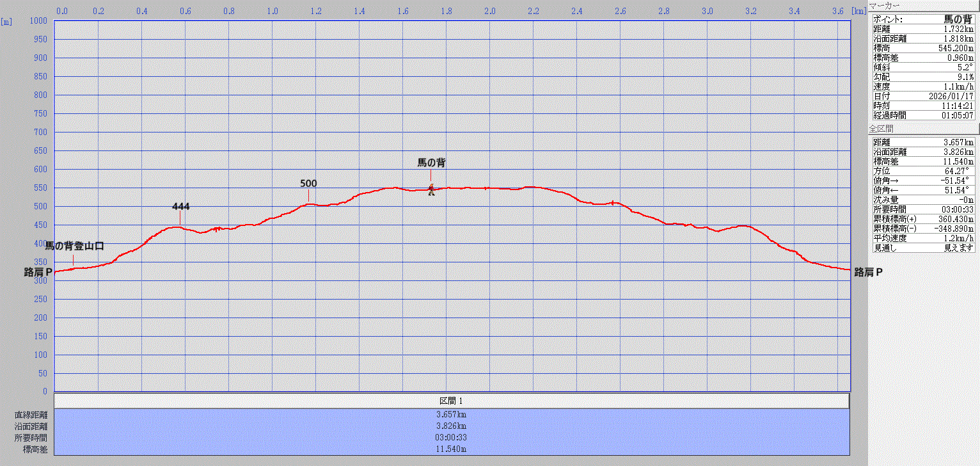Select the 馬の背登山口 waypoint label
980x466 pixels.
click(x=74, y=246)
